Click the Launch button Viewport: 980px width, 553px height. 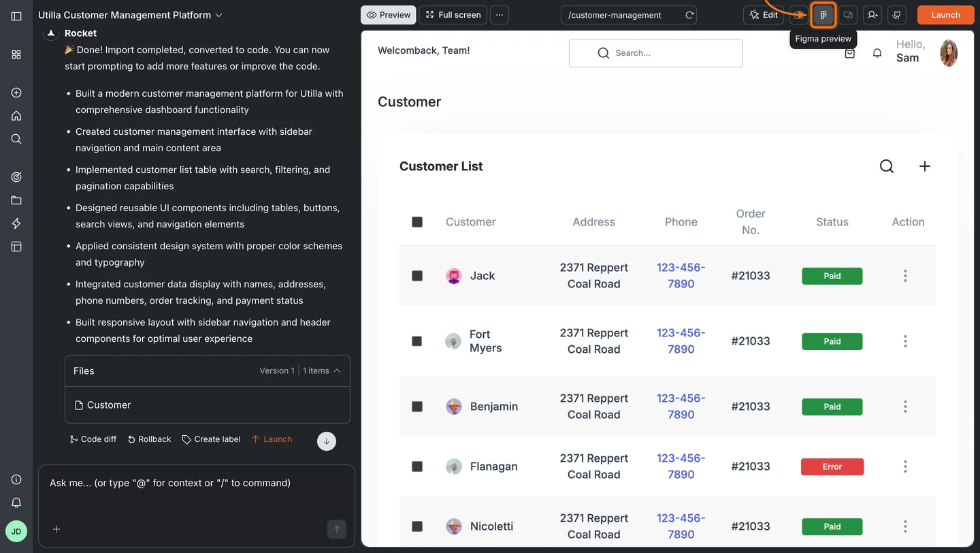pyautogui.click(x=945, y=14)
